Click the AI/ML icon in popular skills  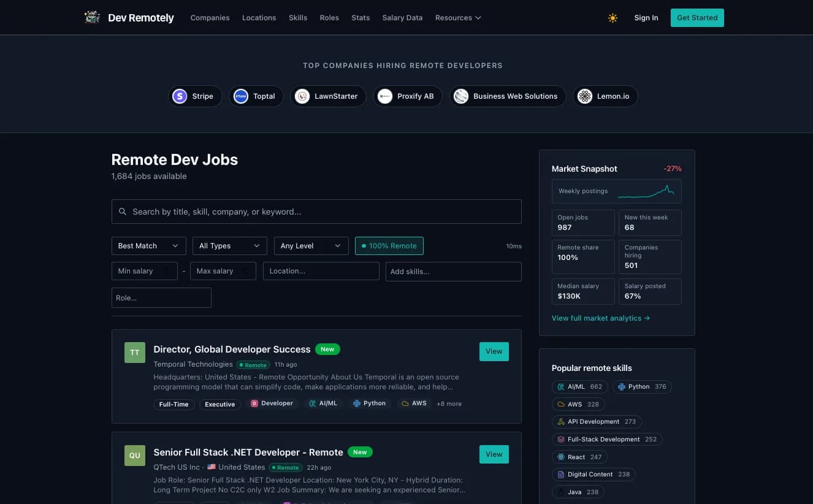pyautogui.click(x=560, y=387)
